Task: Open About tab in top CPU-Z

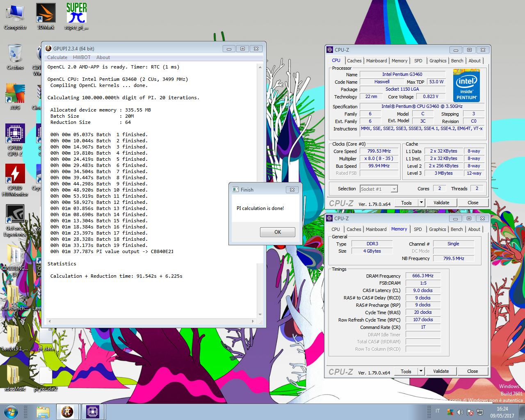Action: coord(475,61)
